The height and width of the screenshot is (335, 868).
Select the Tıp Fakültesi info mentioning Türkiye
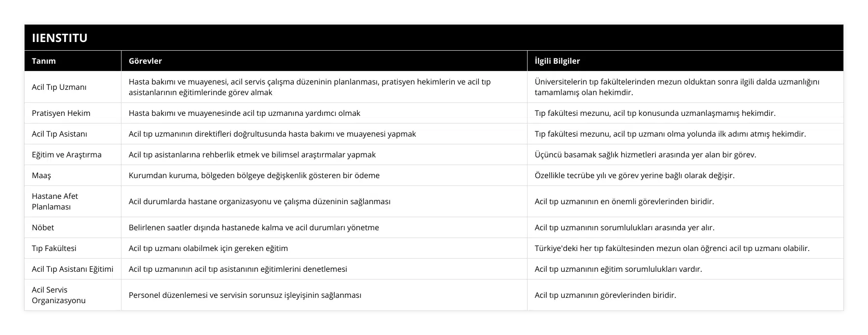tap(672, 248)
